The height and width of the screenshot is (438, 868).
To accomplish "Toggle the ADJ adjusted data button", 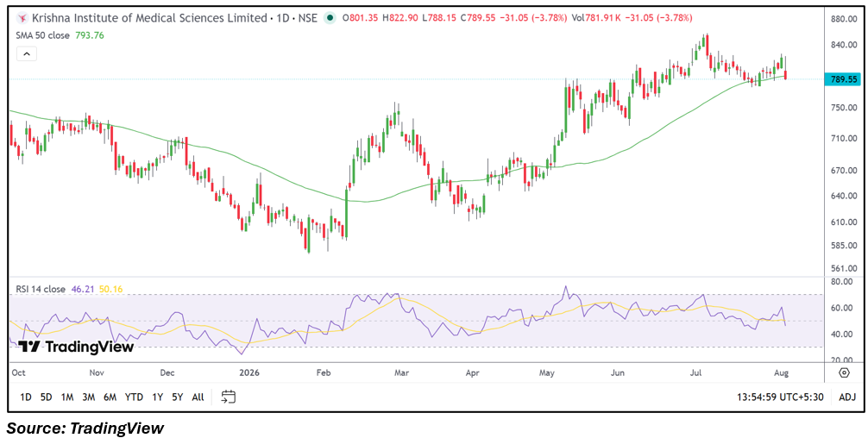I will (x=847, y=397).
